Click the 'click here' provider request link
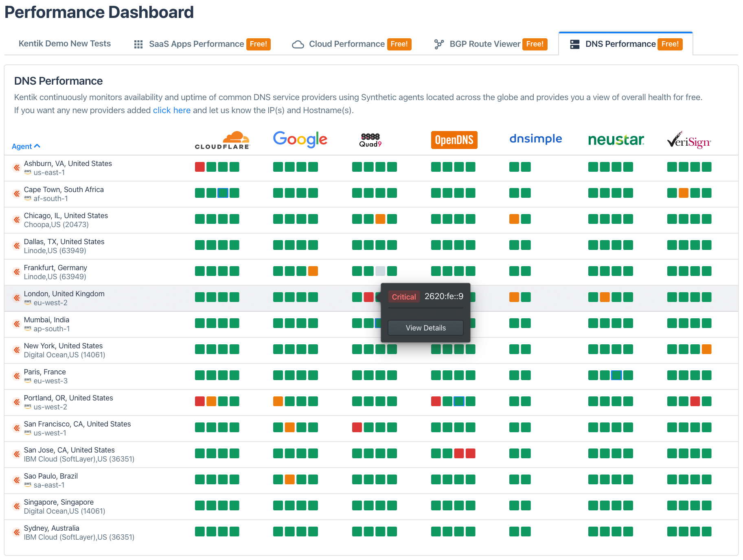The width and height of the screenshot is (743, 560). [171, 110]
